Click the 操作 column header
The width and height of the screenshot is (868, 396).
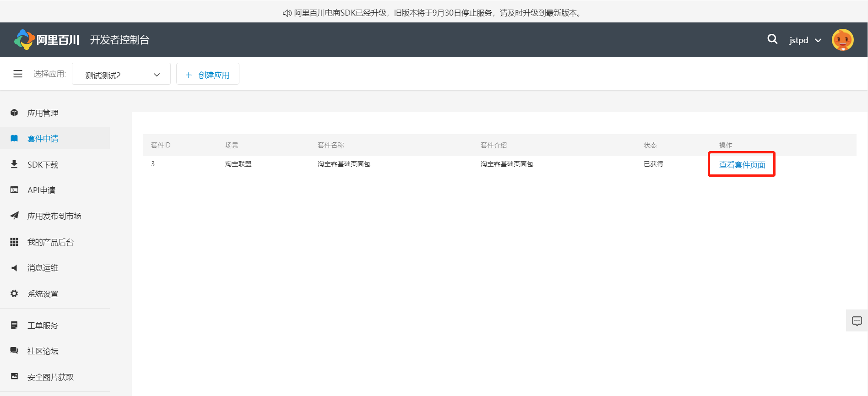pyautogui.click(x=726, y=145)
